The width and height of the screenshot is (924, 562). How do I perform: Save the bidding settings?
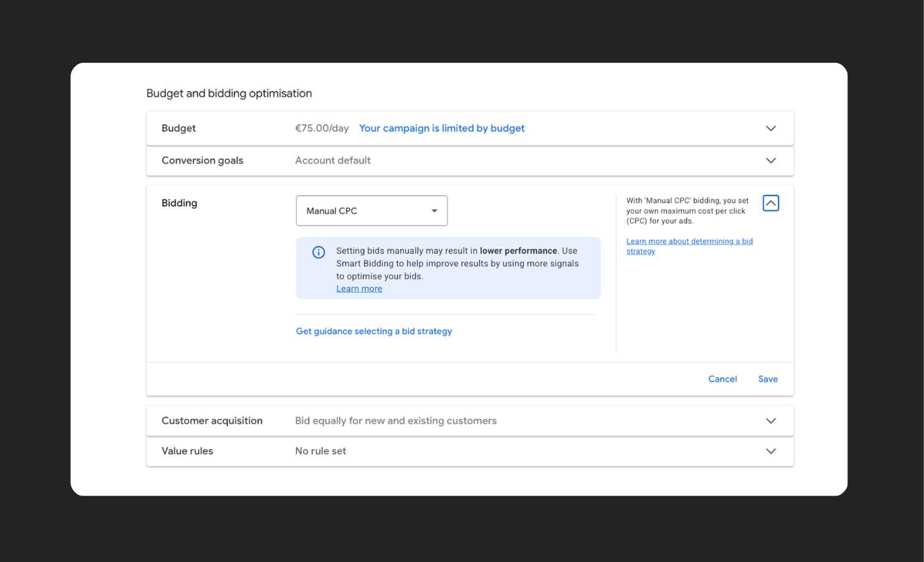(768, 379)
